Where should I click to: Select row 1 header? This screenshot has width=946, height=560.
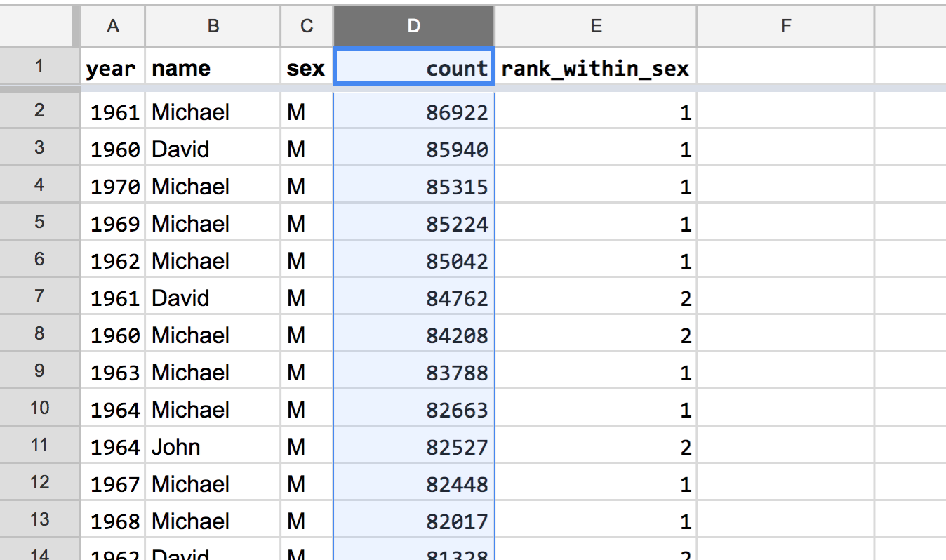(39, 67)
